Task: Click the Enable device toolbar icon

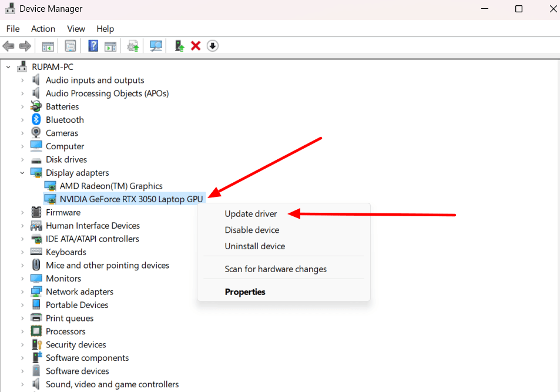Action: pos(179,46)
